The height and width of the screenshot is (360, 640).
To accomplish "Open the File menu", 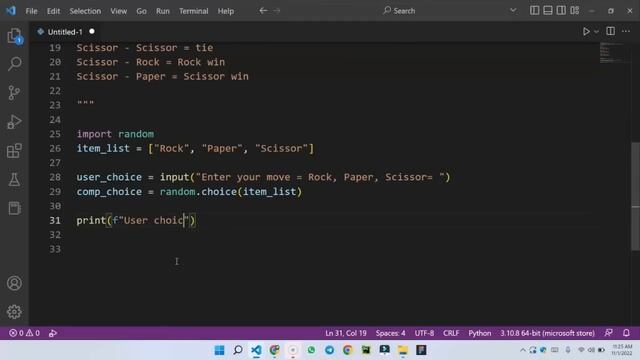I will click(x=31, y=11).
